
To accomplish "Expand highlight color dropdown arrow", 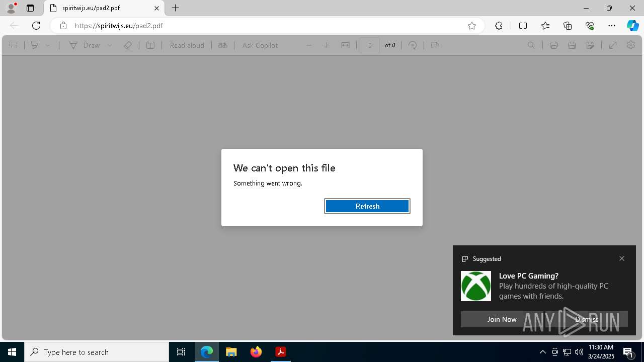I will coord(48,45).
